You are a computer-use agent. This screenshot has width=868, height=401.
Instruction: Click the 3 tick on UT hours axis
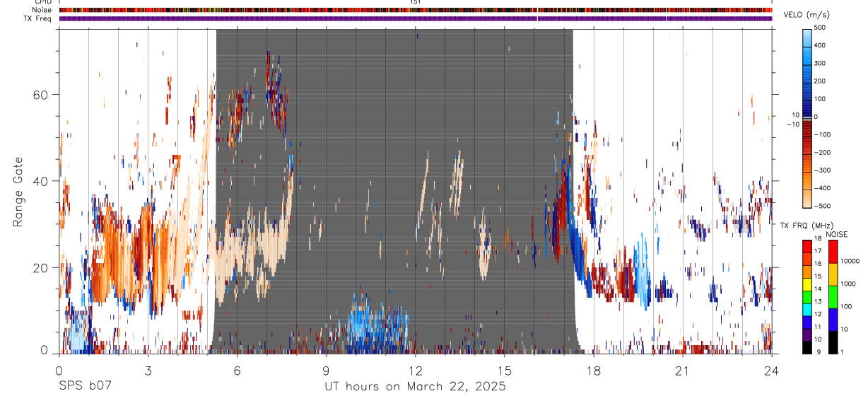pyautogui.click(x=148, y=370)
